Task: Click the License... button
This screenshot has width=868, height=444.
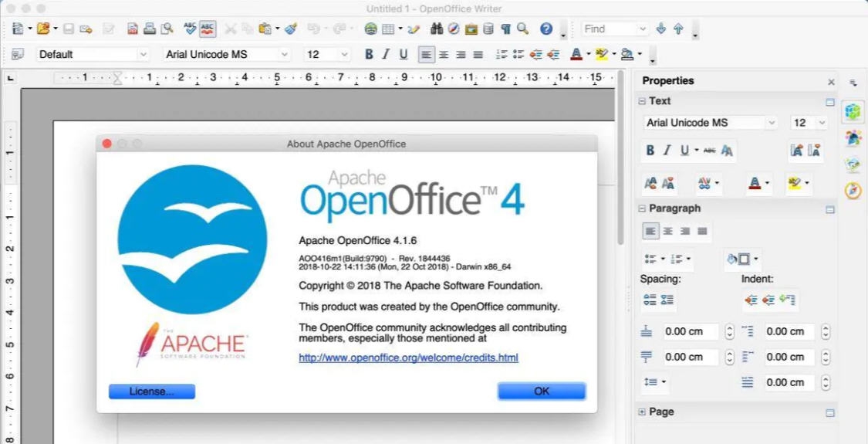Action: tap(152, 391)
